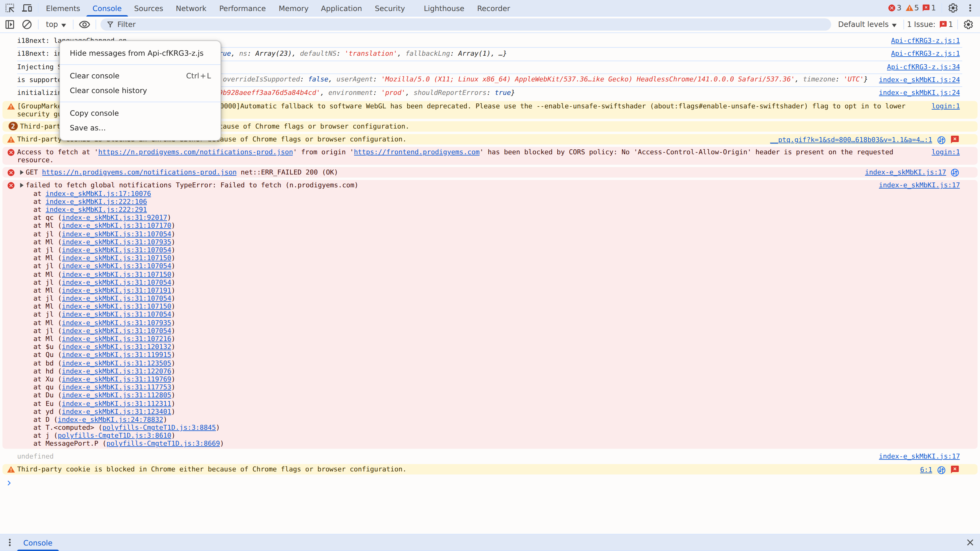Image resolution: width=980 pixels, height=551 pixels.
Task: Open notifications-prod.json link in GET error
Action: point(139,172)
